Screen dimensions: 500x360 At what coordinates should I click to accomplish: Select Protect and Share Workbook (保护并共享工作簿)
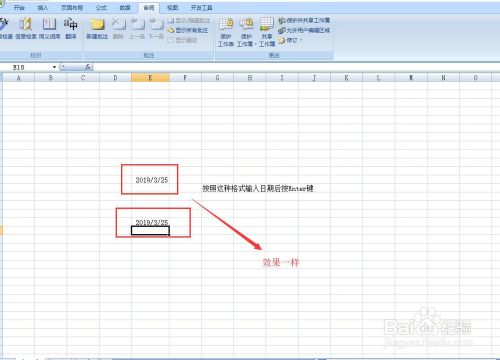304,21
